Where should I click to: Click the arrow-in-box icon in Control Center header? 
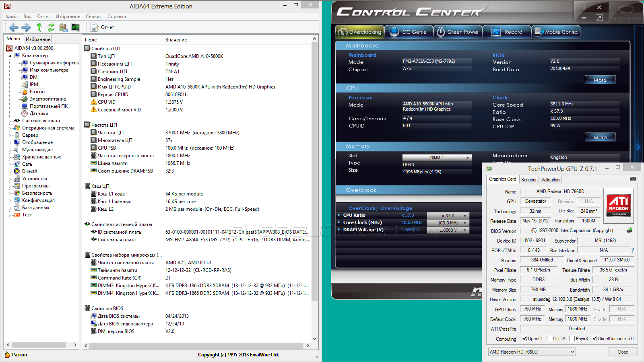pos(599,18)
